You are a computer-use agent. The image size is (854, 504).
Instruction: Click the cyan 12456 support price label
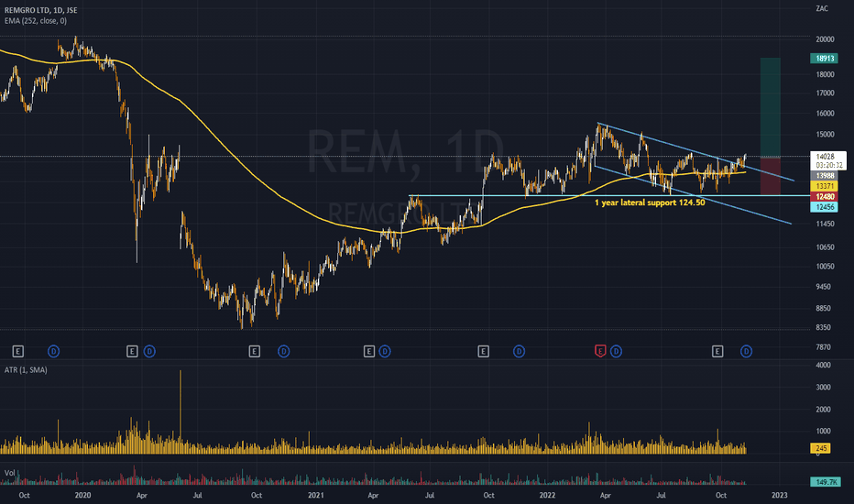[x=825, y=207]
